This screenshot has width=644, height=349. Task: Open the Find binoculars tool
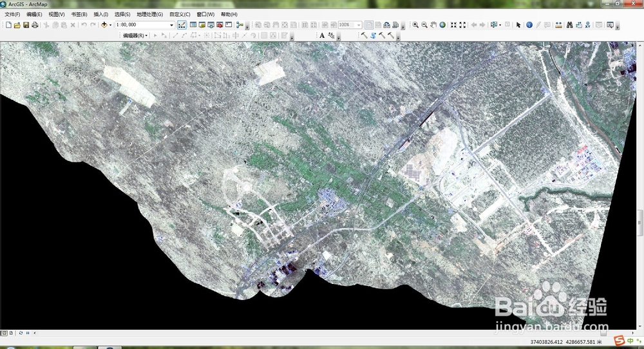click(570, 25)
